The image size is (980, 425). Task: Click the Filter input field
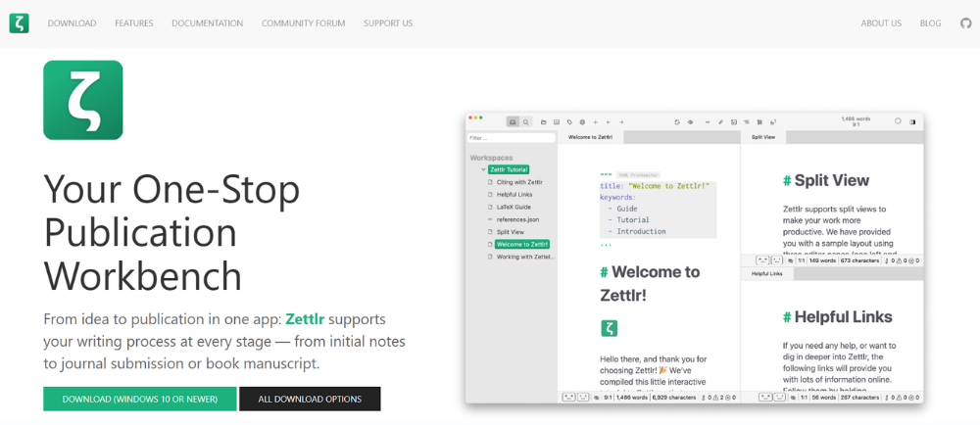click(512, 138)
